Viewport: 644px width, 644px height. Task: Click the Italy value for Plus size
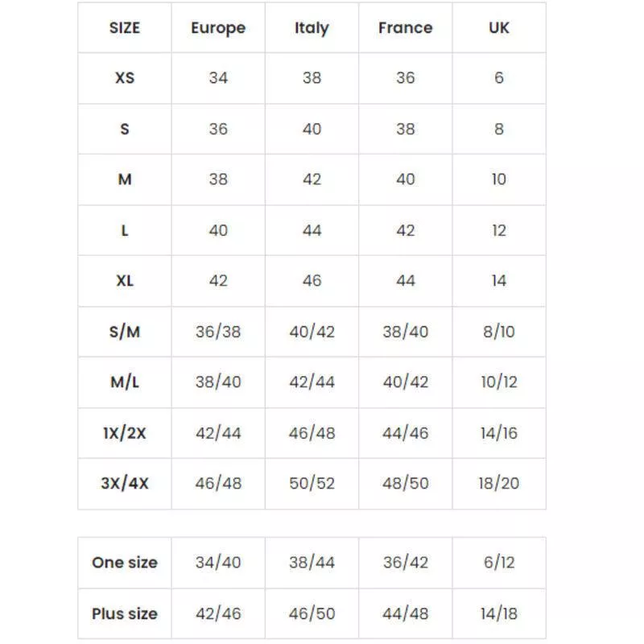tap(312, 613)
